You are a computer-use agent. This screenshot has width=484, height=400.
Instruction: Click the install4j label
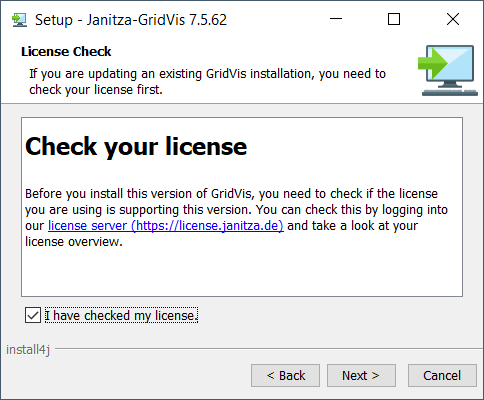click(x=28, y=350)
